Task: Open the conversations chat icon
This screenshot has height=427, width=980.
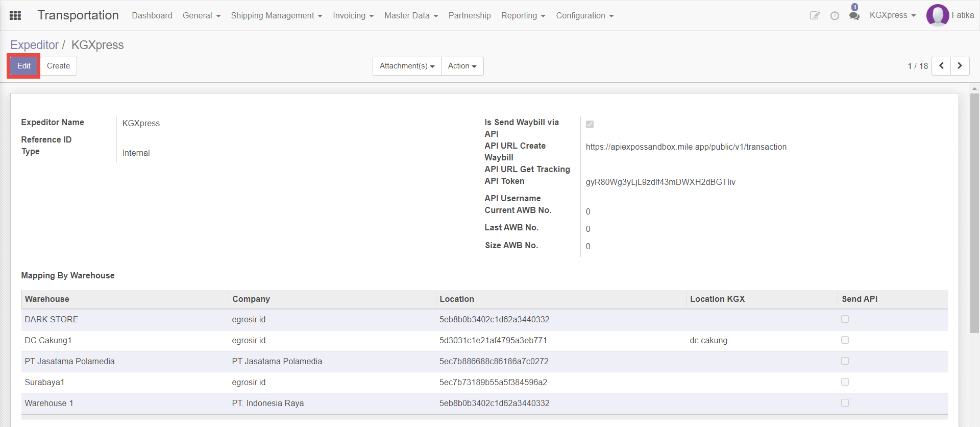Action: [x=854, y=16]
